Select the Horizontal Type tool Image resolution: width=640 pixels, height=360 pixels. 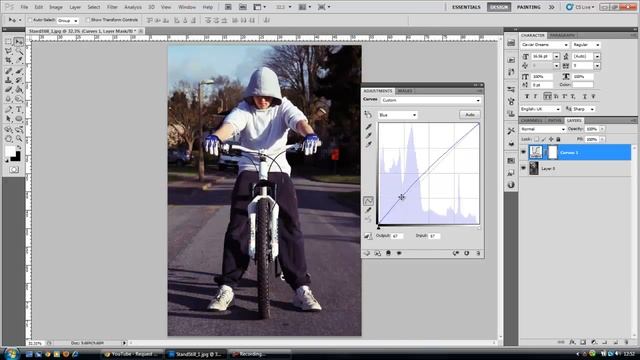[x=18, y=109]
